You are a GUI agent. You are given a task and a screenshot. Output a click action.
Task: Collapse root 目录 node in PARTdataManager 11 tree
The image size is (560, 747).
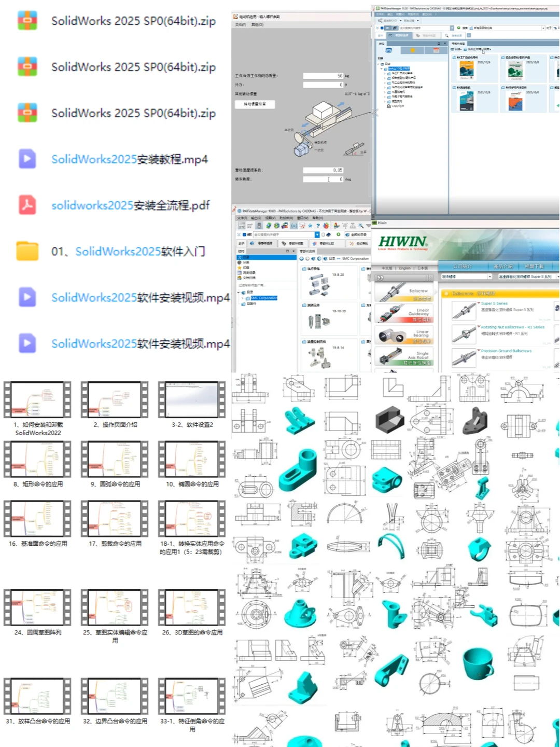tap(379, 64)
